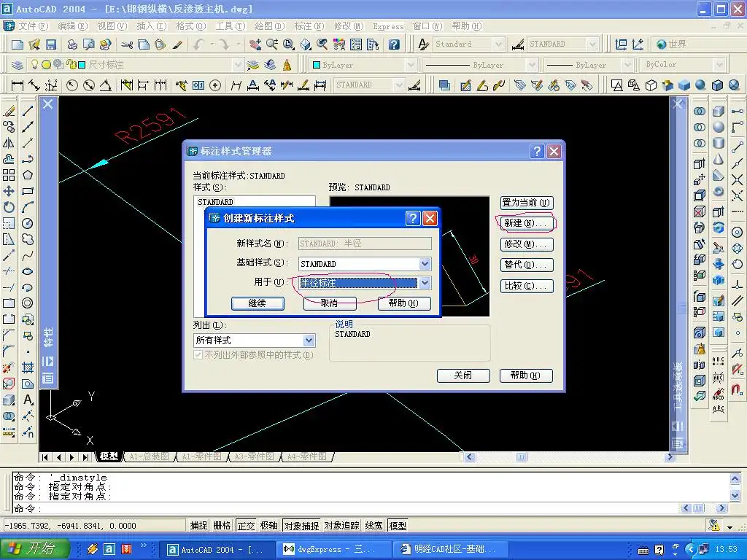Click the New file icon in toolbar
The image size is (747, 560).
click(18, 44)
